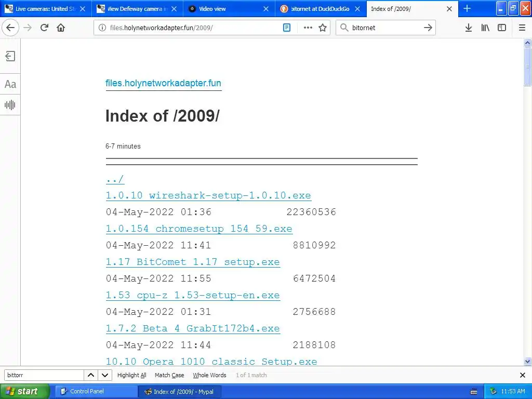Image resolution: width=532 pixels, height=399 pixels.
Task: Open the Windows start menu
Action: click(x=25, y=391)
